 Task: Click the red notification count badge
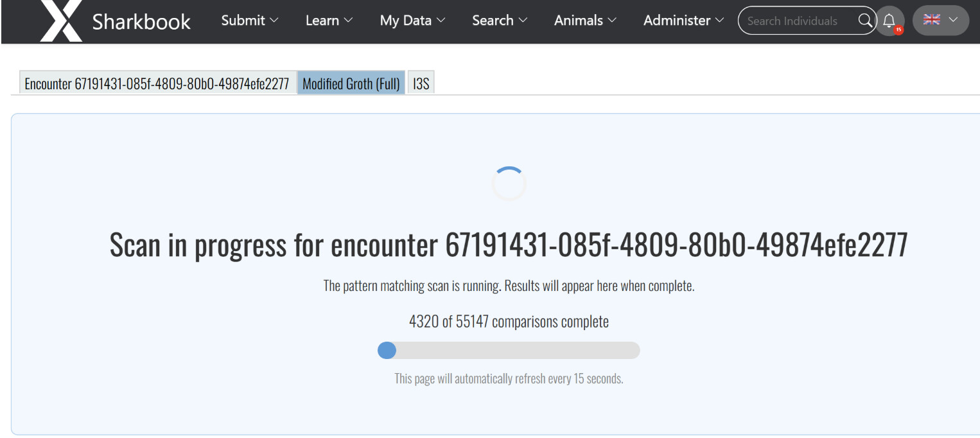tap(898, 30)
